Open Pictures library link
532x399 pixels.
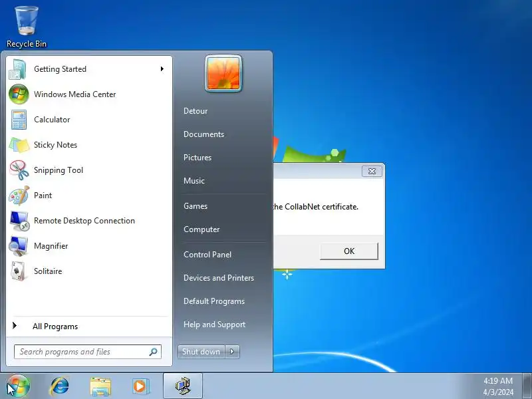click(x=198, y=158)
